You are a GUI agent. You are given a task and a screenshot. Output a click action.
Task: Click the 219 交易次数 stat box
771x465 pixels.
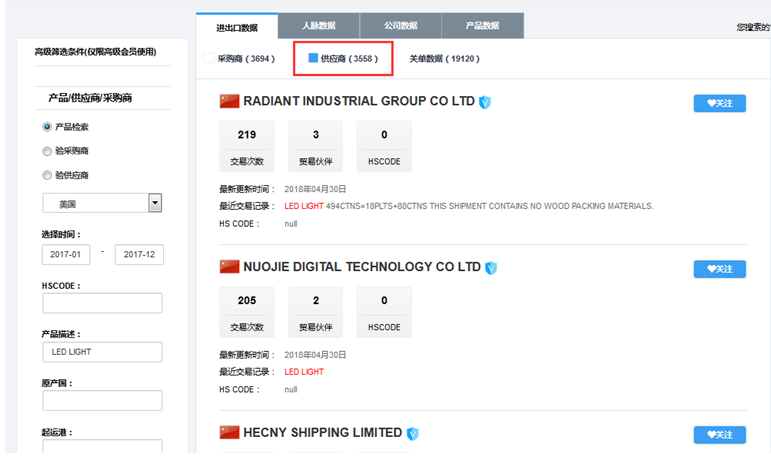tap(247, 146)
